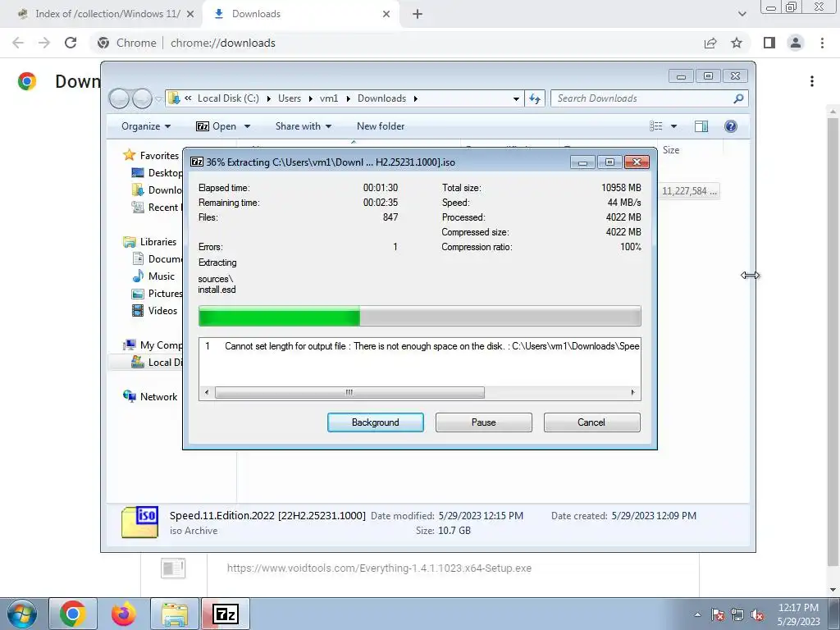Click the search magnifier icon in Explorer
Image resolution: width=840 pixels, height=630 pixels.
pyautogui.click(x=739, y=98)
